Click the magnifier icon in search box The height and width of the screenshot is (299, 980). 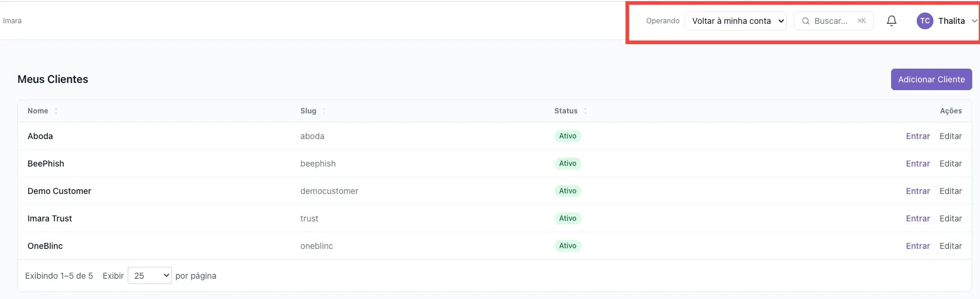click(806, 21)
